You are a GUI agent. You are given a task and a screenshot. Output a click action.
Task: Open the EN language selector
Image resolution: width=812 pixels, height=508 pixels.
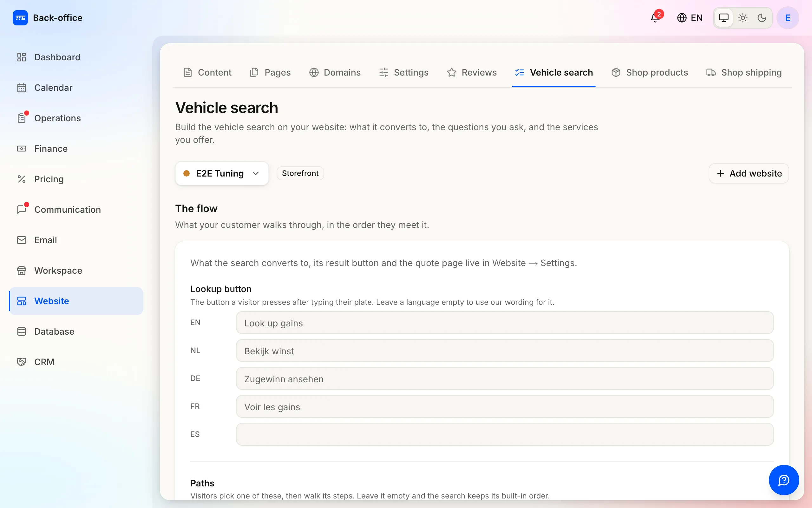tap(690, 17)
